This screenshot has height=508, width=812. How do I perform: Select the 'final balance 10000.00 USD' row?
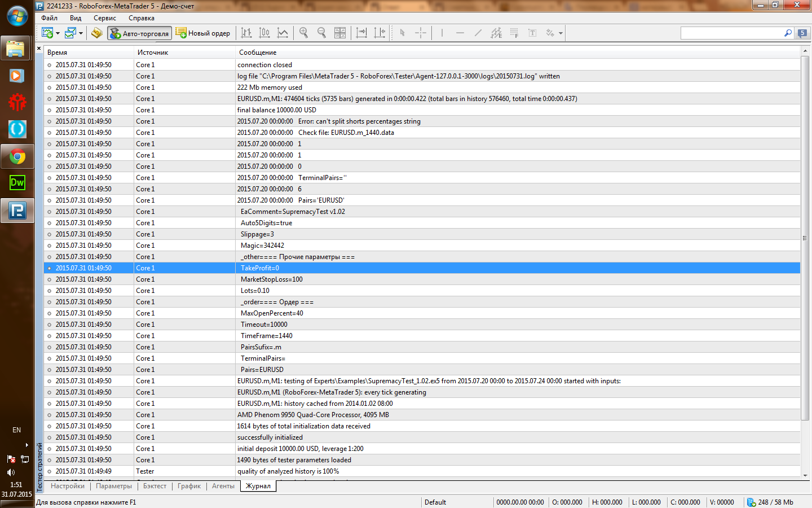click(422, 110)
